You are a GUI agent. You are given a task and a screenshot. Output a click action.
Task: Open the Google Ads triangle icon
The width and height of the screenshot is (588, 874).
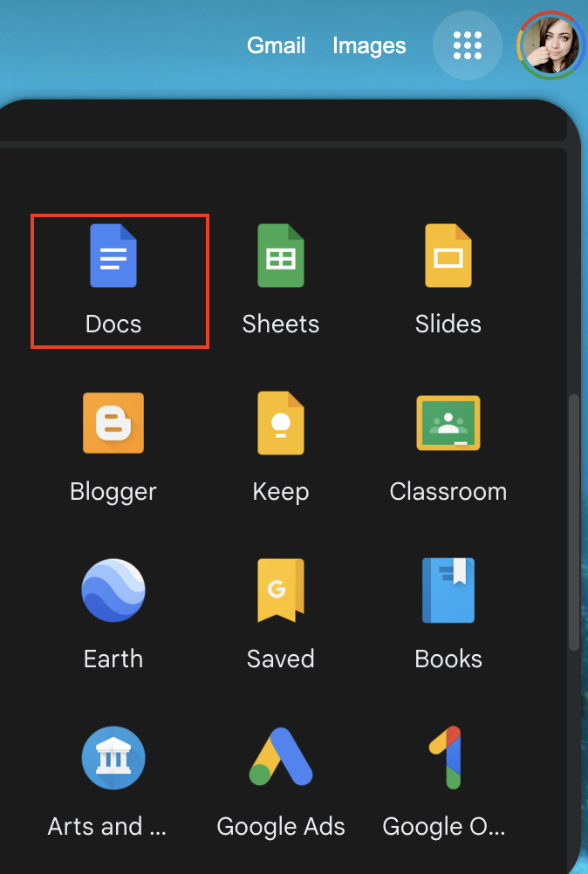pyautogui.click(x=281, y=757)
